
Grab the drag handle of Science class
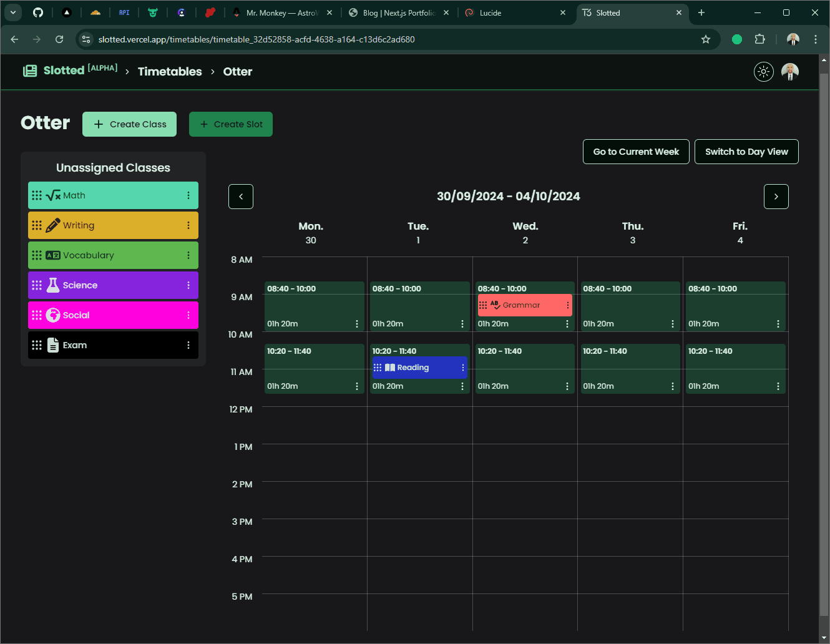(x=37, y=285)
